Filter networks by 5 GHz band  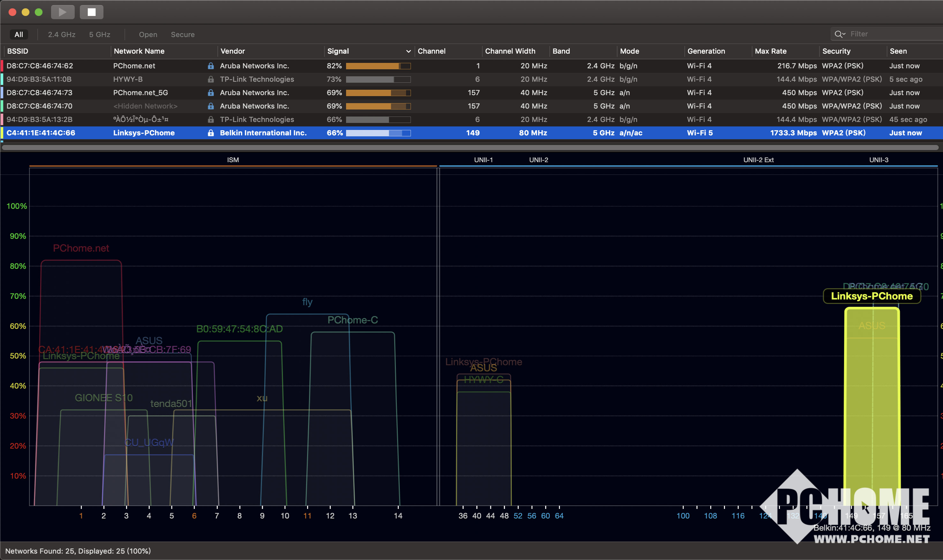[x=100, y=34]
